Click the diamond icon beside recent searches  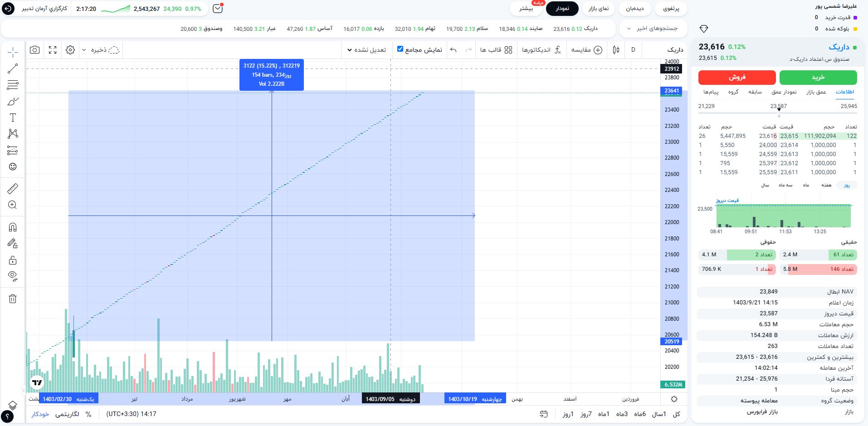(703, 29)
